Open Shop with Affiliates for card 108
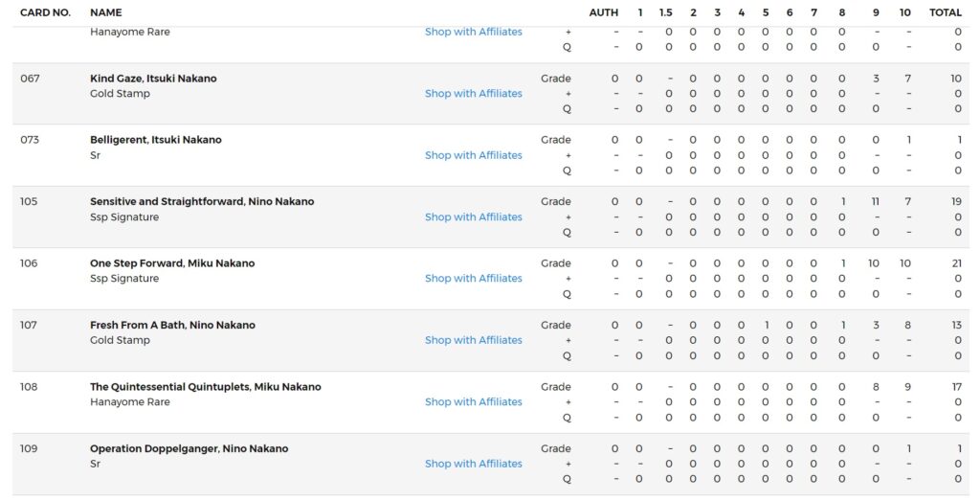The height and width of the screenshot is (501, 980). click(x=473, y=401)
